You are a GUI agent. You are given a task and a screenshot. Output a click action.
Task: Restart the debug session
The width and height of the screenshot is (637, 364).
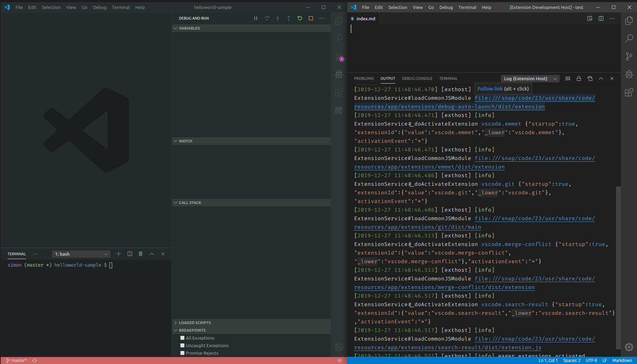[300, 18]
